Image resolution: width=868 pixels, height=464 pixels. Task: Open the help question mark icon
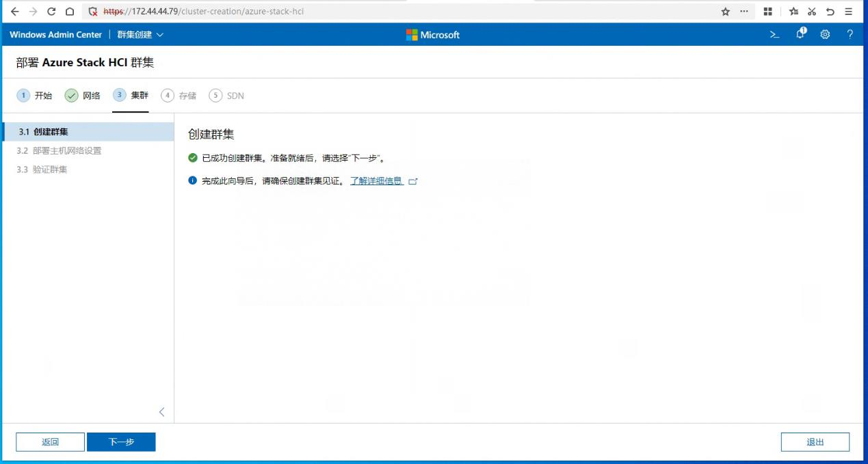point(850,35)
